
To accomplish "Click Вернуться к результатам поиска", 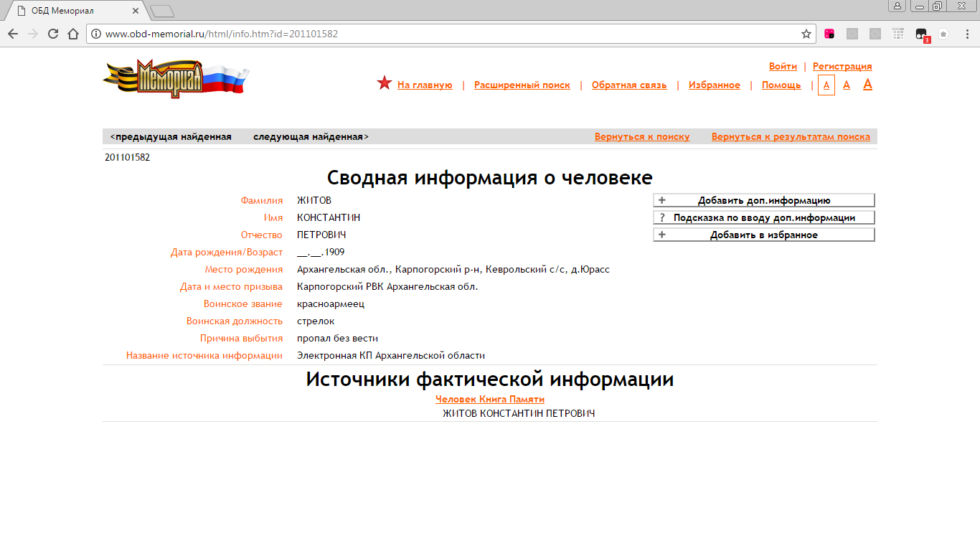I will pos(791,136).
